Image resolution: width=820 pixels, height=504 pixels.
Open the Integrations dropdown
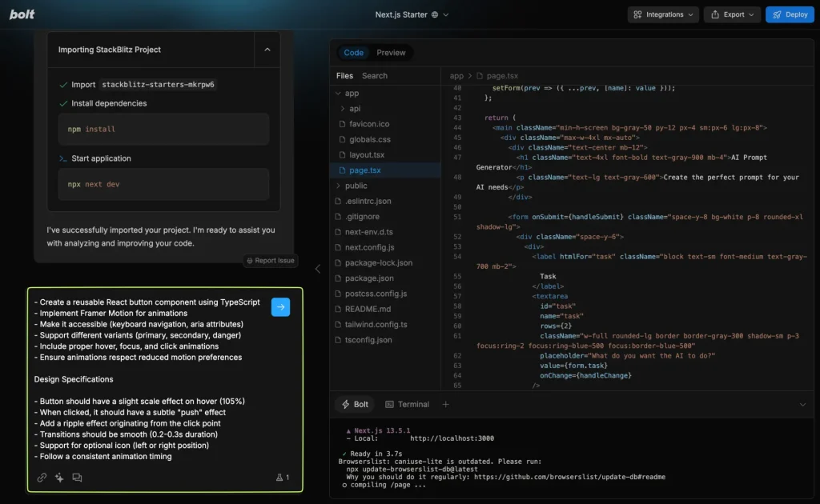663,14
